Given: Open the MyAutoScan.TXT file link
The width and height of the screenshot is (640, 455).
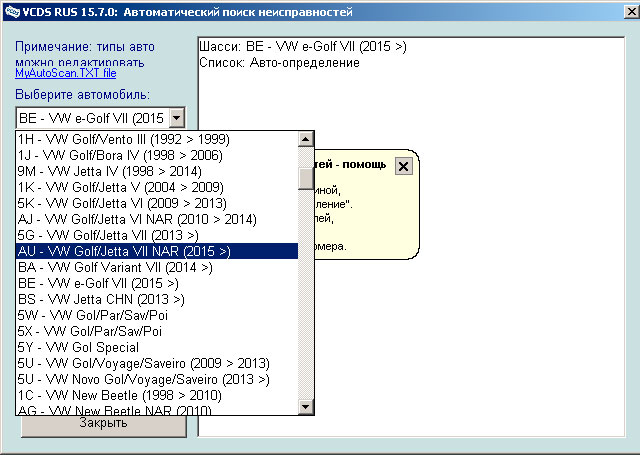Looking at the screenshot, I should (65, 73).
